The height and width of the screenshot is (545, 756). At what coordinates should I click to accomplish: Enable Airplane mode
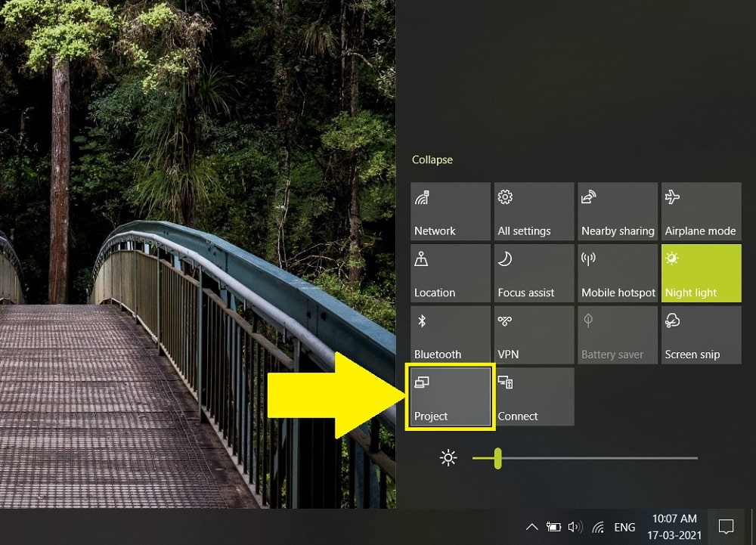point(701,211)
